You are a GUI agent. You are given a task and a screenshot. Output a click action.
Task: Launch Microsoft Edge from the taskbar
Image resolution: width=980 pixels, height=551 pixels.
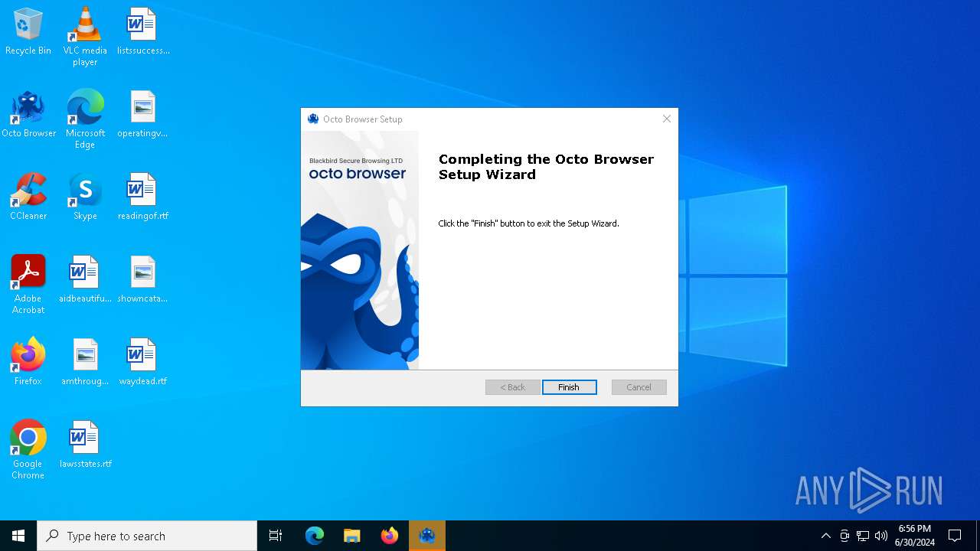315,536
